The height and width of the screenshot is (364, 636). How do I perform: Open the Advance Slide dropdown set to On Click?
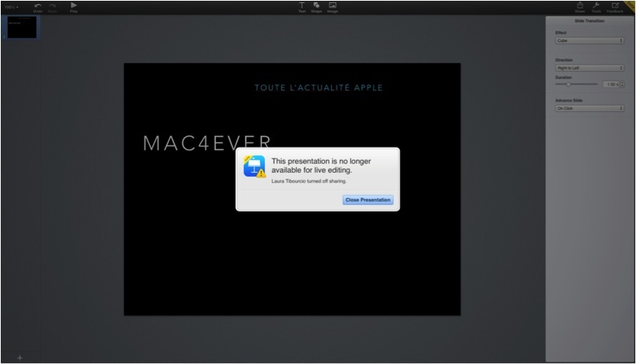pos(590,108)
